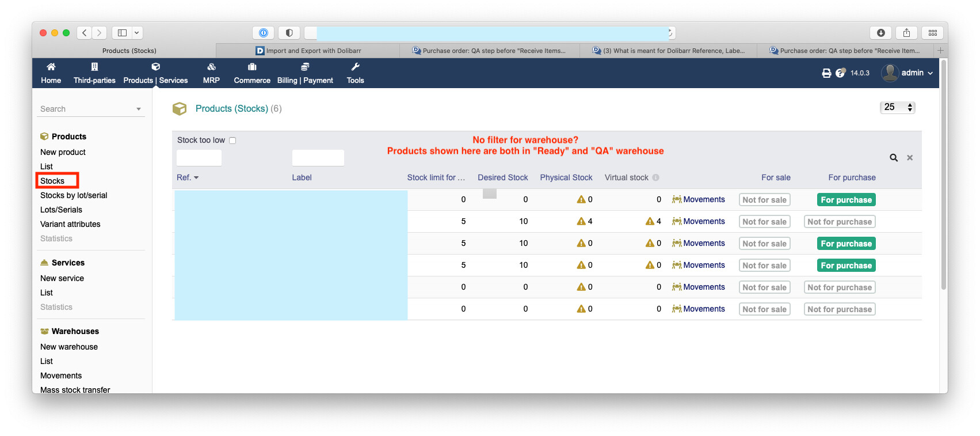
Task: Click the Label filter input field
Action: (x=318, y=158)
